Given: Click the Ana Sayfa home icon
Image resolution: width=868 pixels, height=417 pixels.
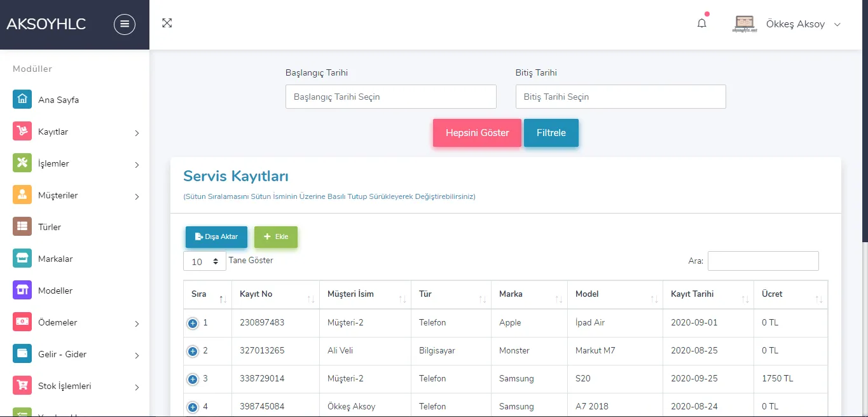Looking at the screenshot, I should click(x=22, y=100).
